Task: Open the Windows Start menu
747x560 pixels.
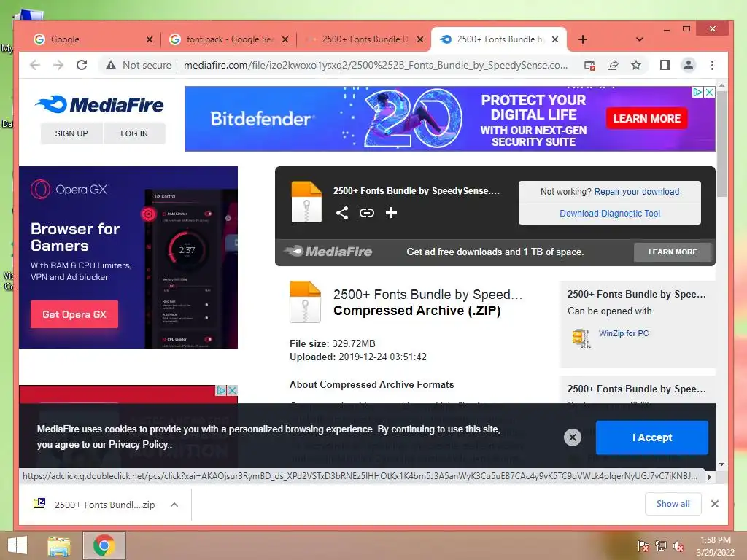Action: pos(18,545)
